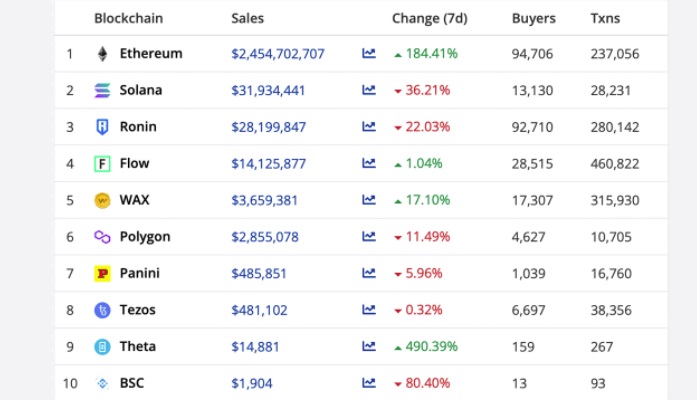Open the sales chart icon for Flow
Screen dimensions: 697x400
point(369,163)
